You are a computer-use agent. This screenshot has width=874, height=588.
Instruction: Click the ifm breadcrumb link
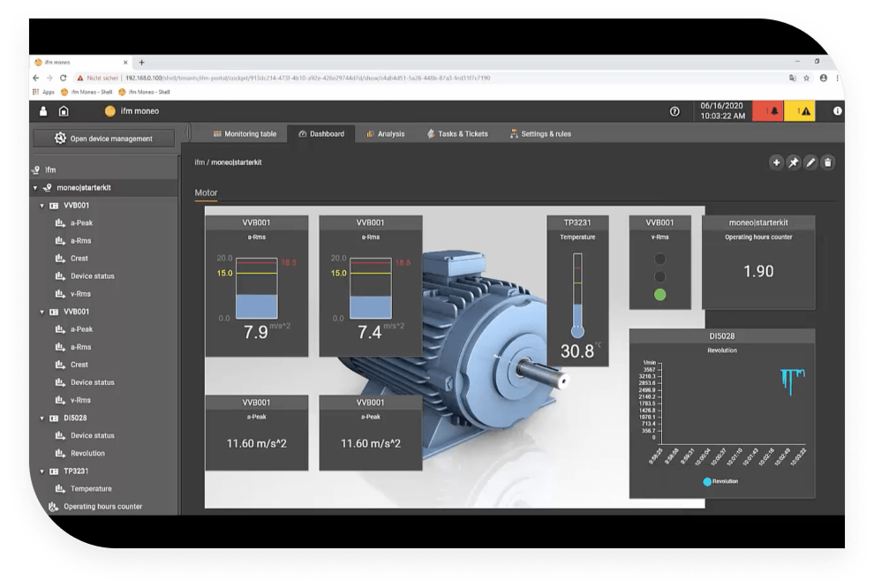click(199, 162)
